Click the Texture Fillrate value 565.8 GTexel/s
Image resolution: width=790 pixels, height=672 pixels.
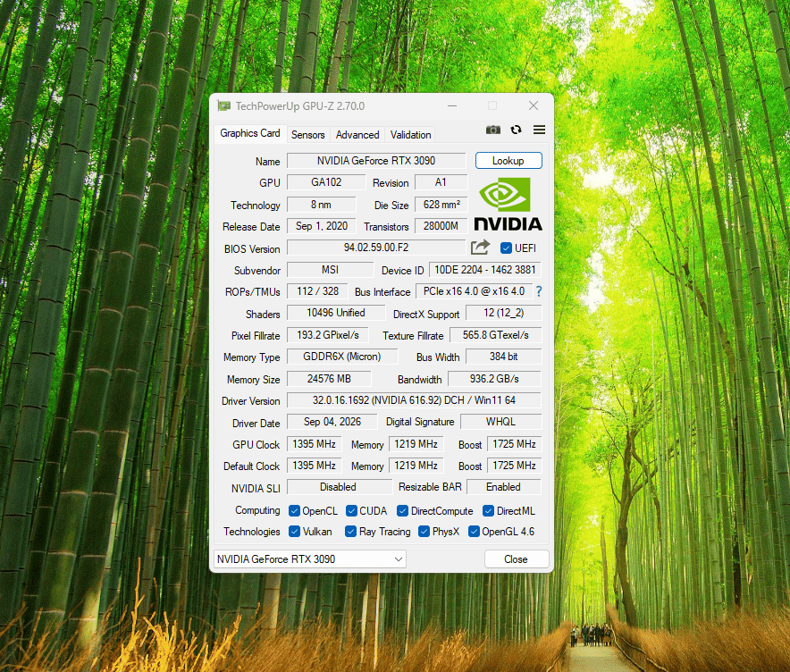click(x=496, y=335)
